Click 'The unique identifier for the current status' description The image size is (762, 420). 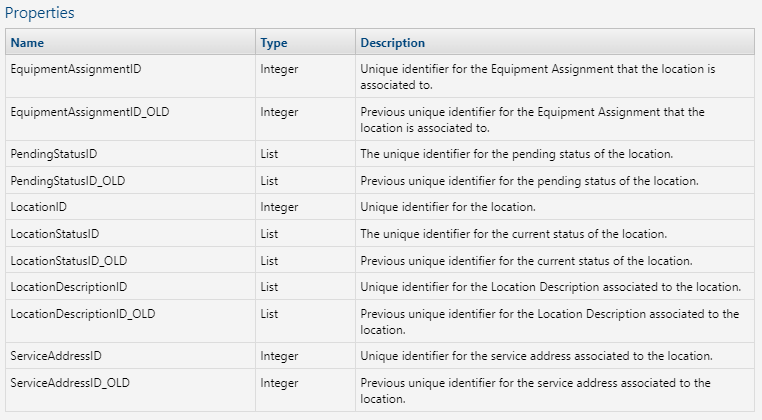(x=514, y=234)
